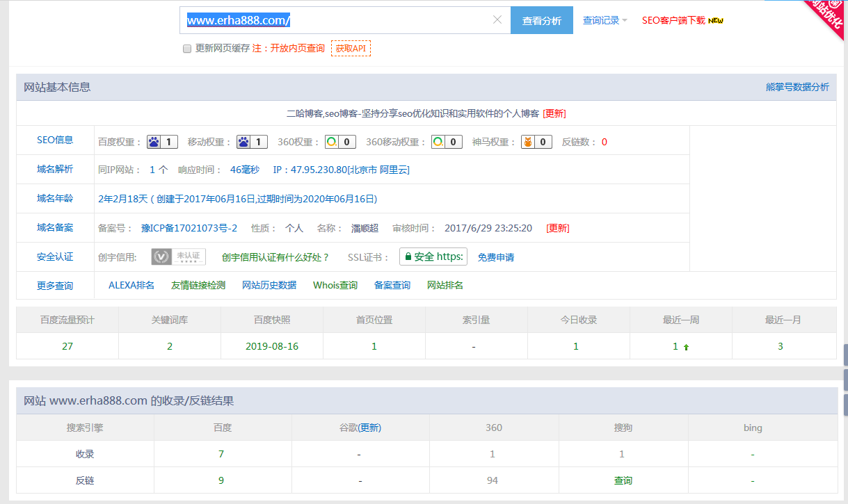This screenshot has height=504, width=848.
Task: Click 谷歌 更新 link in the table header
Action: [369, 428]
